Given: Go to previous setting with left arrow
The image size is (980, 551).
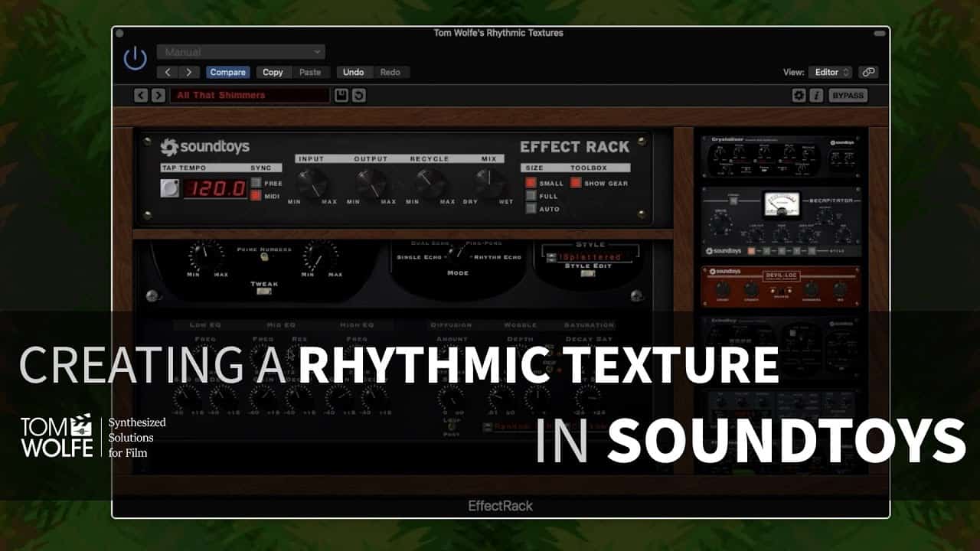Looking at the screenshot, I should click(168, 73).
